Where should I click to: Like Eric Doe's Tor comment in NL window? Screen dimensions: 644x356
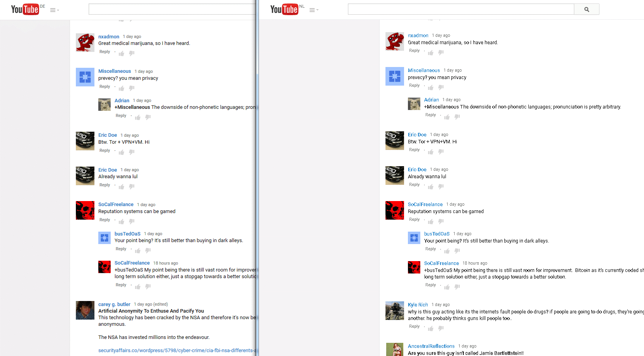(x=431, y=152)
